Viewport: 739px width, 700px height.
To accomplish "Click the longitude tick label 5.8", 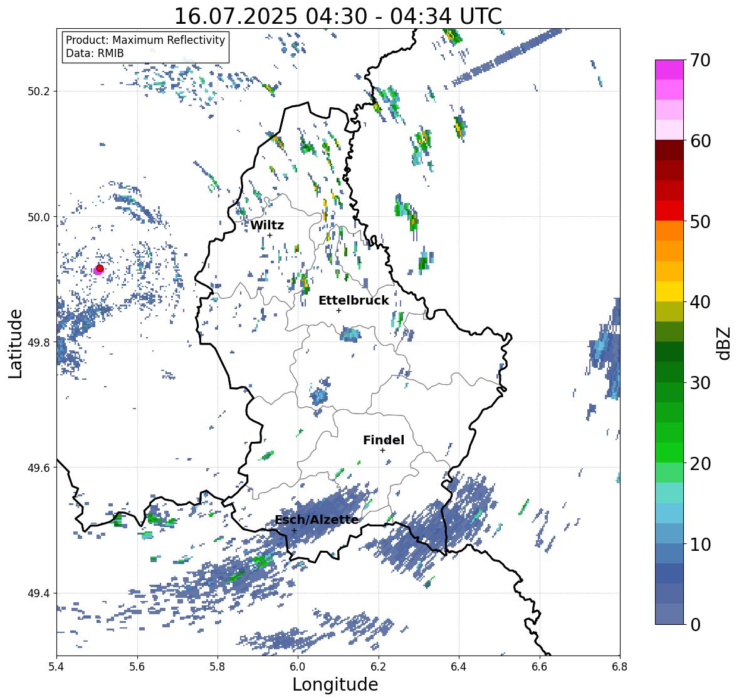I will point(218,667).
